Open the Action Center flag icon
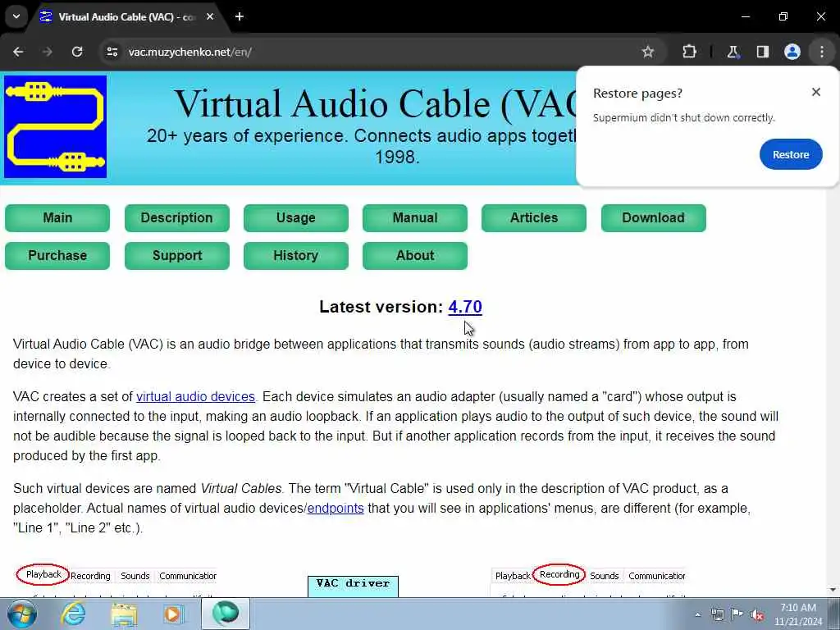The image size is (840, 630). click(737, 614)
